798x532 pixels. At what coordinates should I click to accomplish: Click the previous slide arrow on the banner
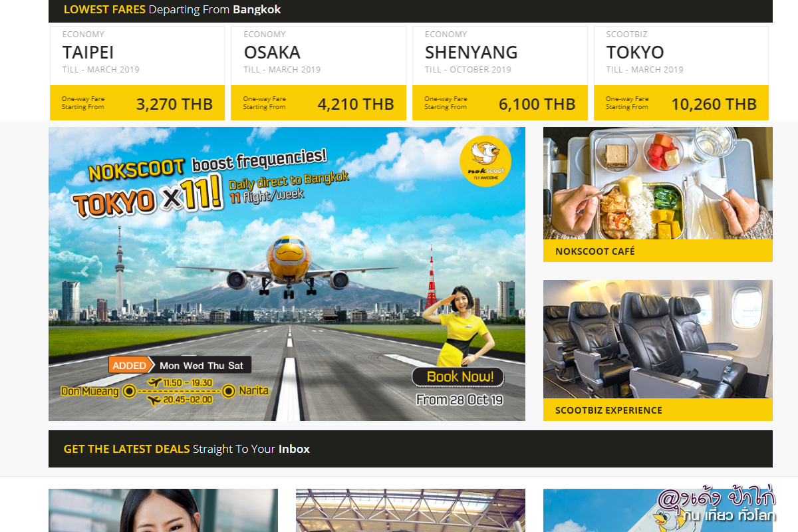[84, 271]
